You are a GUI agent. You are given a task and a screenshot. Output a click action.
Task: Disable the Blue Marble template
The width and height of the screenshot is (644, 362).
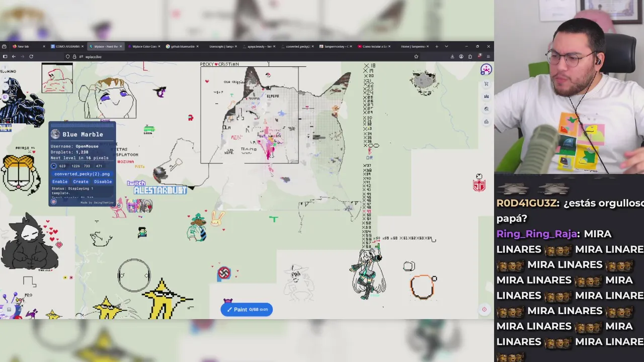click(103, 182)
